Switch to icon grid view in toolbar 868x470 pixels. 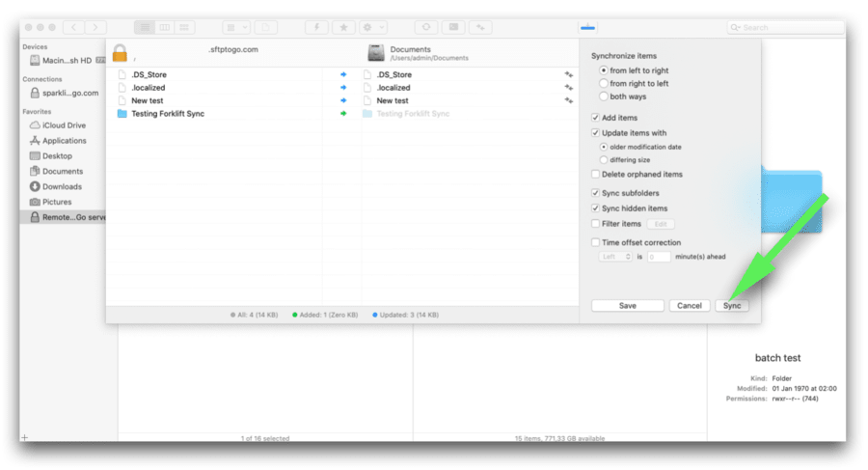(184, 27)
